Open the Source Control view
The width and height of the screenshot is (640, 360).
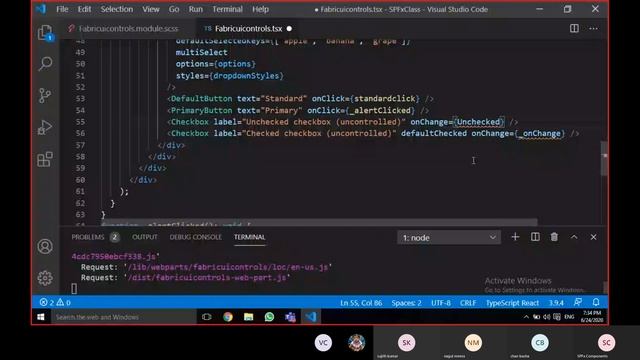tap(45, 96)
